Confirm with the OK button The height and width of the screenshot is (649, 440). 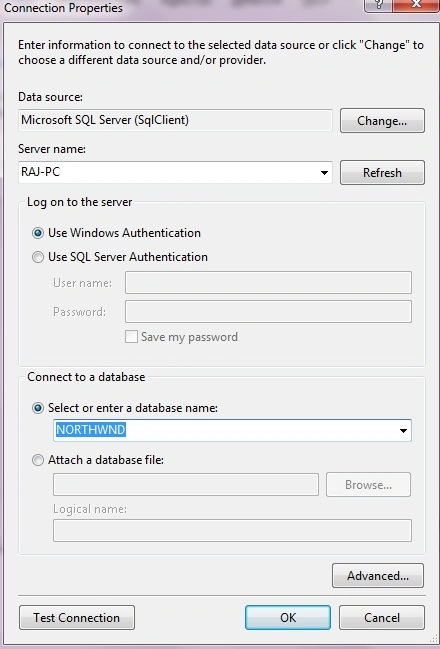click(288, 618)
